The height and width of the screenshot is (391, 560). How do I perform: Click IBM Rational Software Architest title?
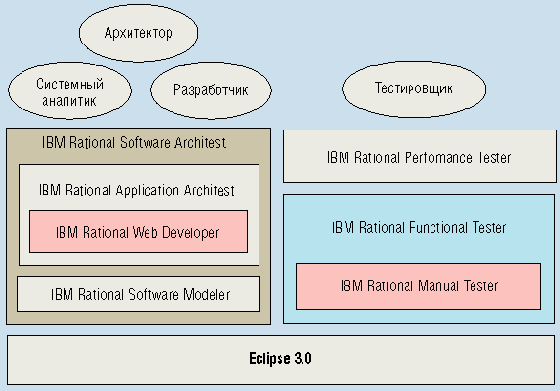(x=134, y=142)
